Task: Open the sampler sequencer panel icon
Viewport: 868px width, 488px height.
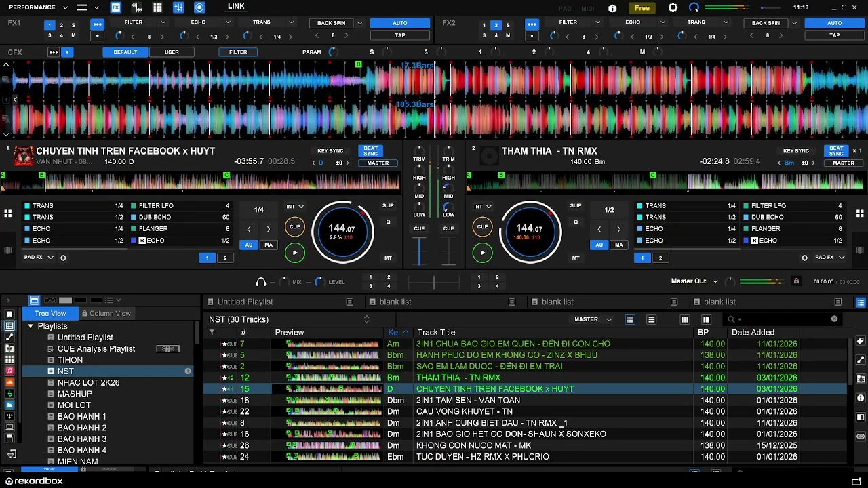Action: 137,7
